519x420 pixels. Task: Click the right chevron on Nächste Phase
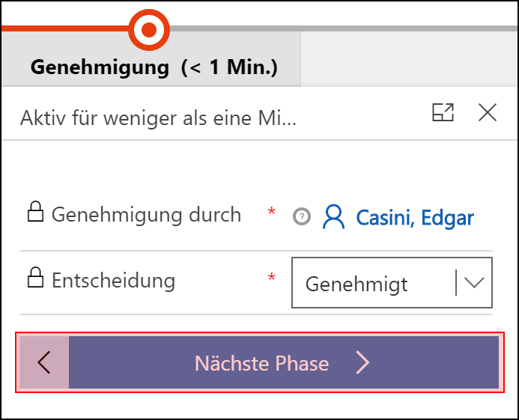tap(362, 363)
